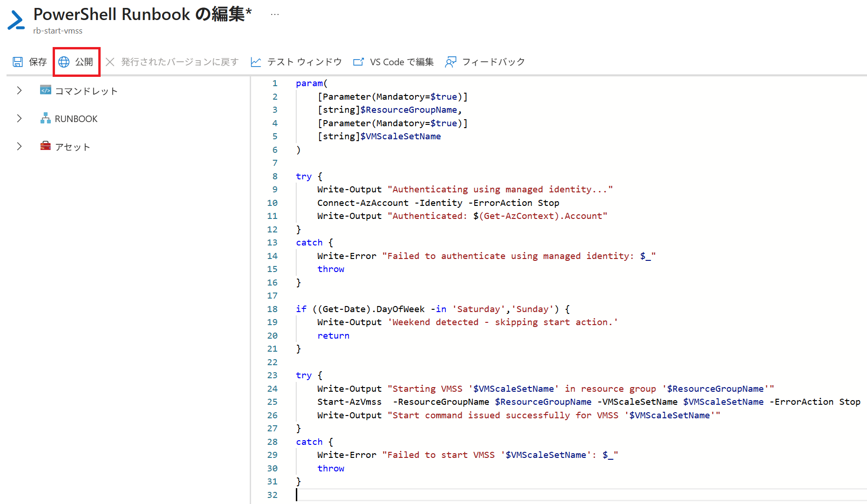This screenshot has width=867, height=504.
Task: Open the ellipsis more options menu
Action: point(275,14)
